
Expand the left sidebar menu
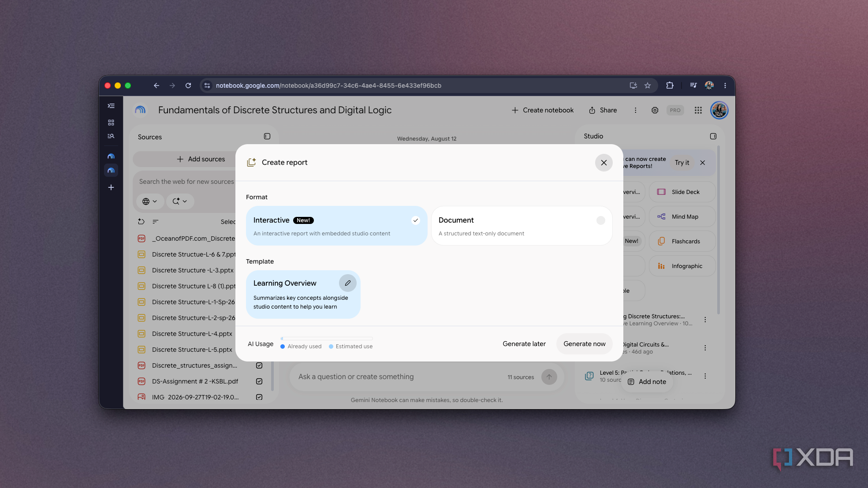point(111,106)
